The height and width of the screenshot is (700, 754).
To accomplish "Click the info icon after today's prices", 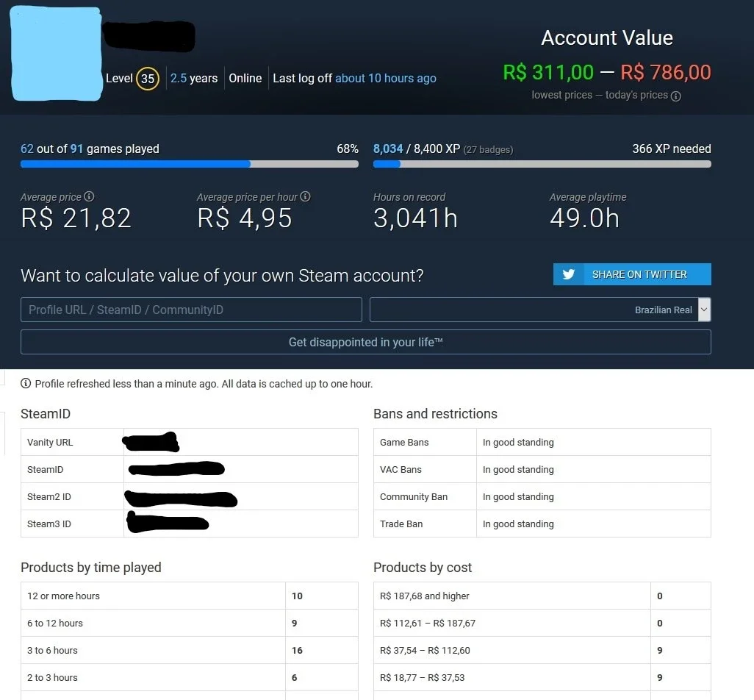I will pos(675,96).
